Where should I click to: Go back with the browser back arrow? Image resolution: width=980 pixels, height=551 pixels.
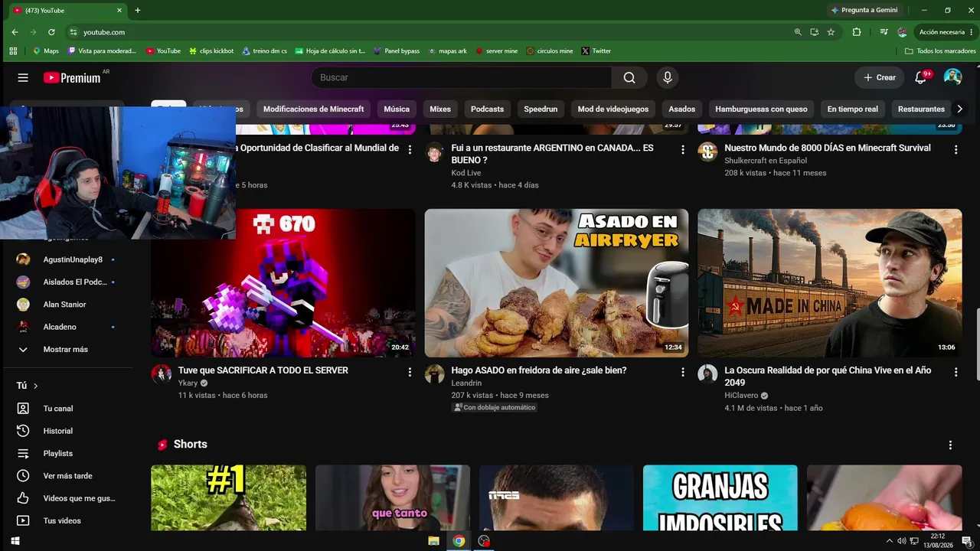[x=15, y=32]
